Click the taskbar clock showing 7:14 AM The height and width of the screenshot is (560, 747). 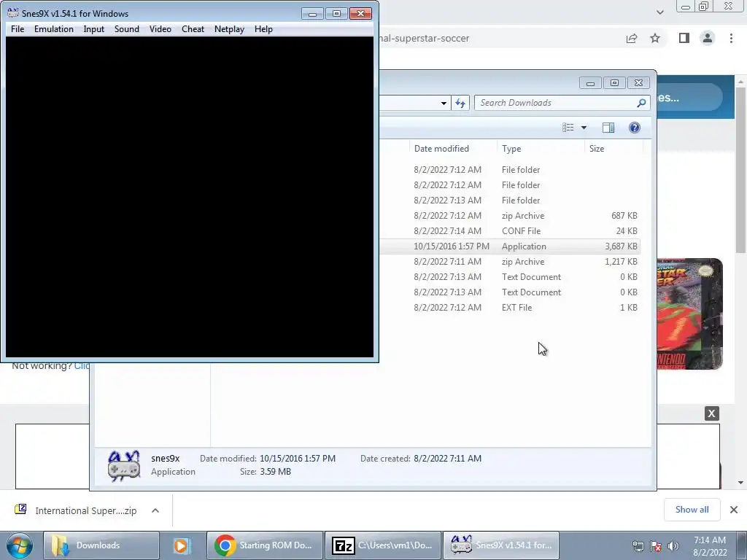pyautogui.click(x=710, y=546)
